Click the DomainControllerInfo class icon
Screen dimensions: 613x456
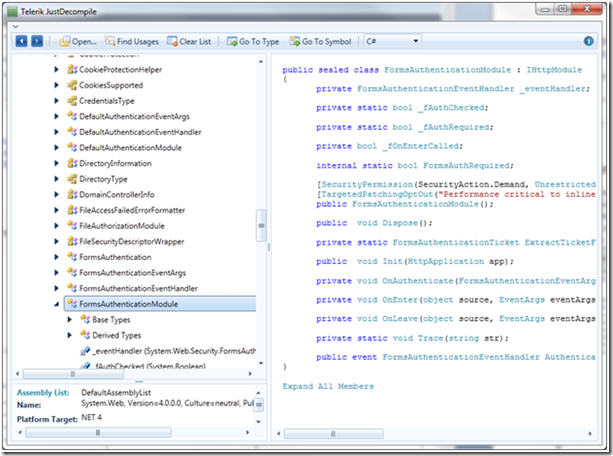(x=72, y=195)
